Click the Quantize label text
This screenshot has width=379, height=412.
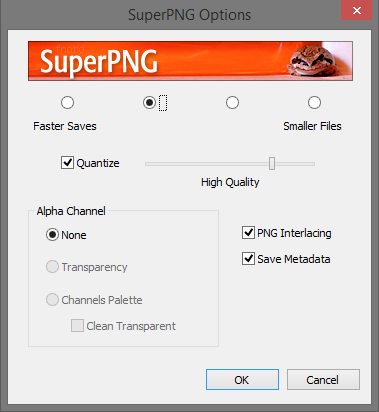(98, 163)
